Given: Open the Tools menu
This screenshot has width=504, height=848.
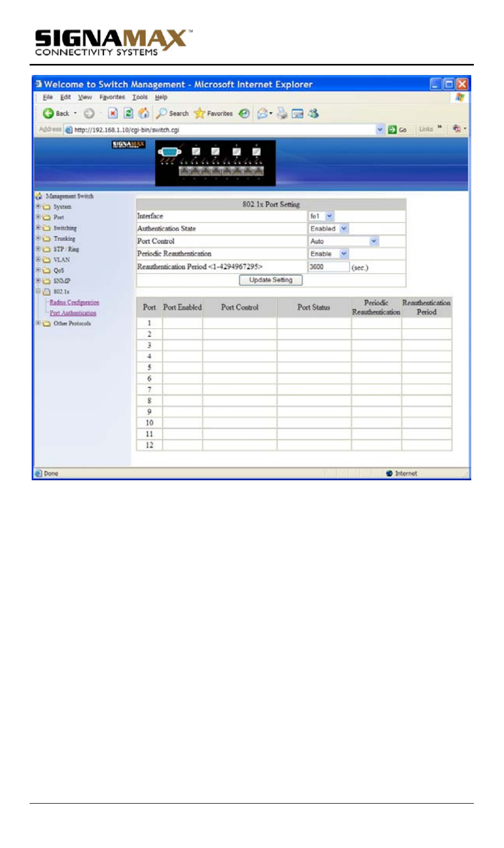Looking at the screenshot, I should click(x=140, y=97).
